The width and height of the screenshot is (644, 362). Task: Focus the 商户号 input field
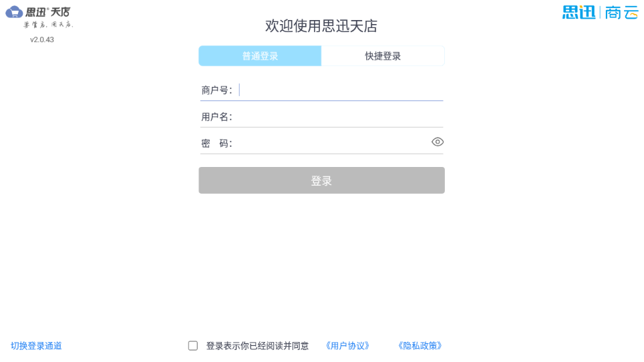coord(341,90)
